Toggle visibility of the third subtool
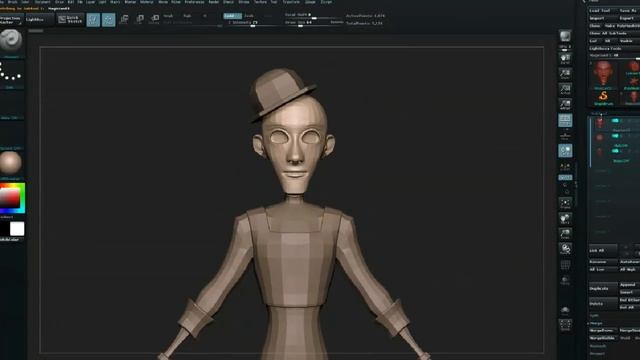This screenshot has height=360, width=640. tap(615, 151)
